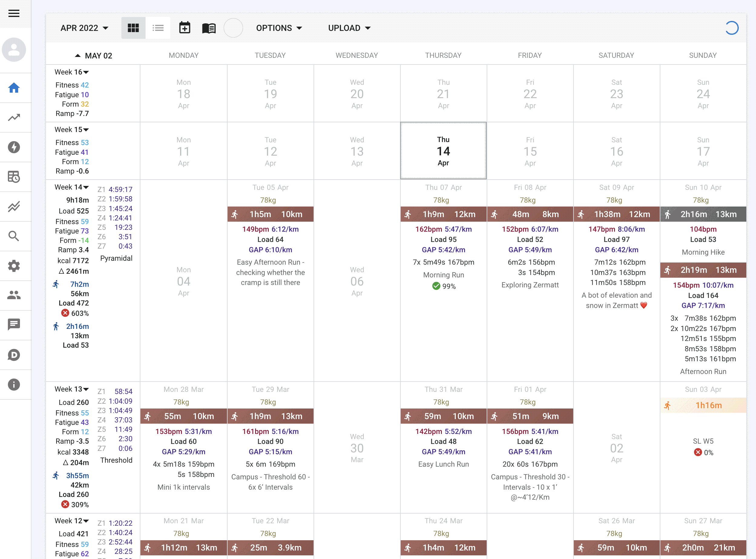
Task: Open the OPTIONS menu
Action: tap(279, 28)
